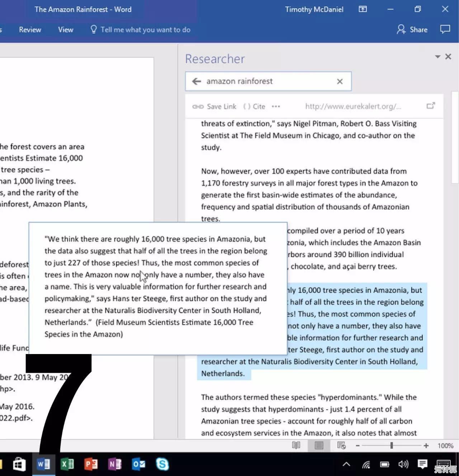Open Excel from the taskbar
459x476 pixels.
point(67,464)
